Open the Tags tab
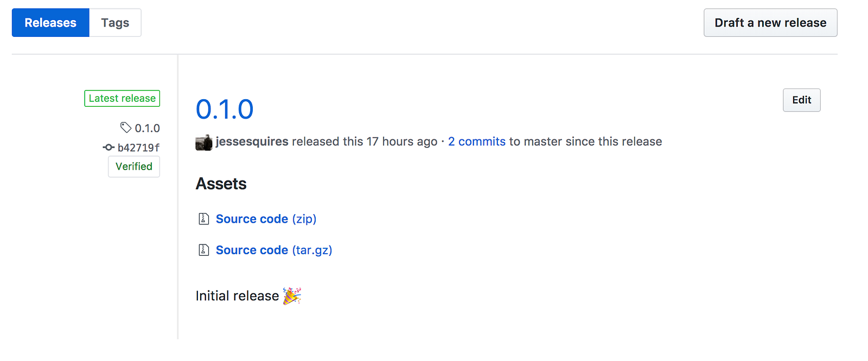Image resolution: width=868 pixels, height=361 pixels. [x=115, y=23]
